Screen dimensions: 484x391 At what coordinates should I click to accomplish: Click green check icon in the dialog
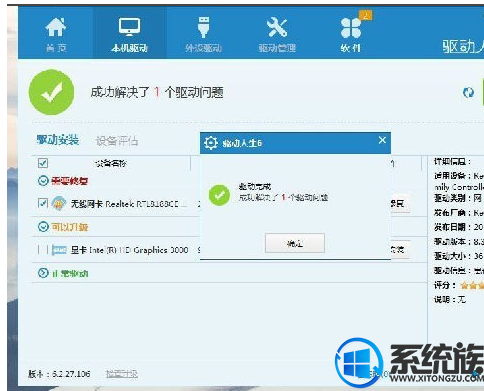tap(219, 195)
